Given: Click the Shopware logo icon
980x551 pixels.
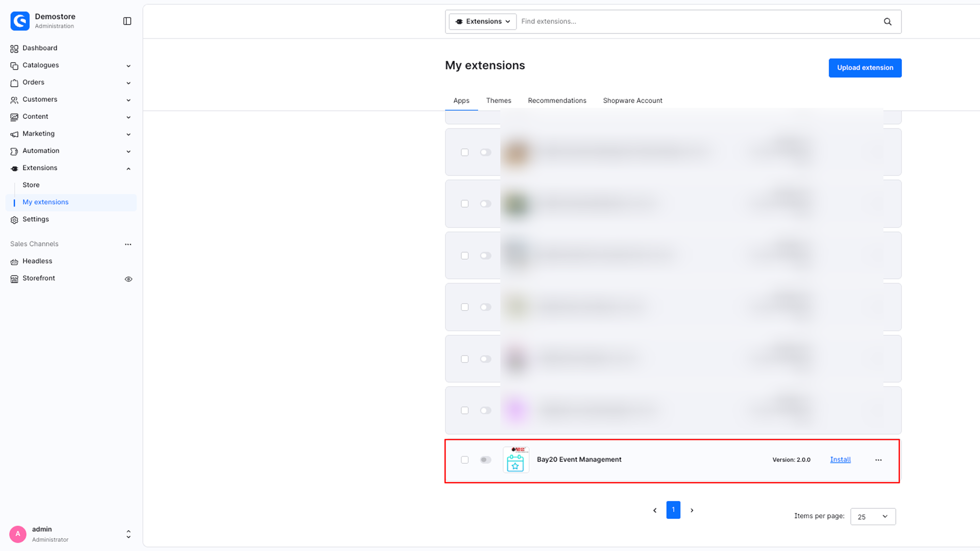Looking at the screenshot, I should point(20,21).
